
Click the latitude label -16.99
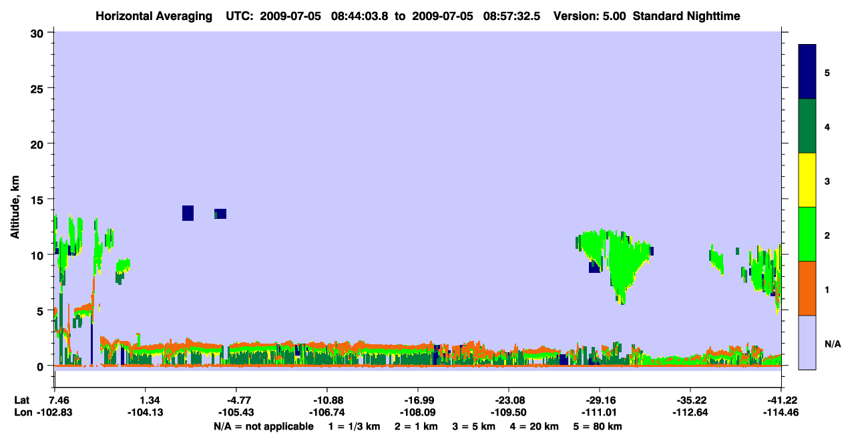tap(418, 400)
